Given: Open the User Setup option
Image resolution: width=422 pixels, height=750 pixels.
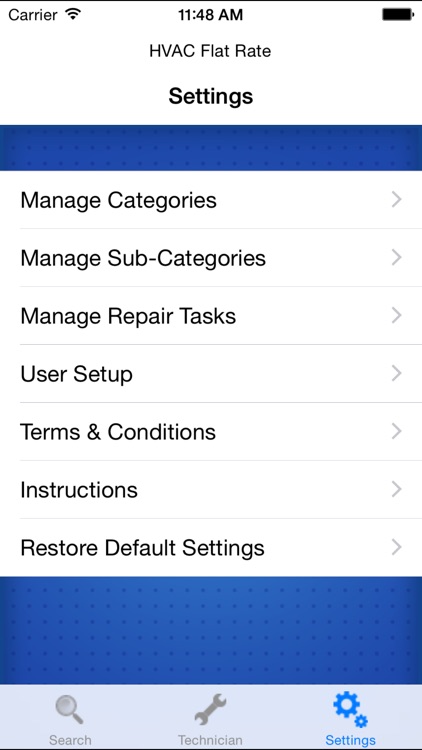Looking at the screenshot, I should [211, 374].
